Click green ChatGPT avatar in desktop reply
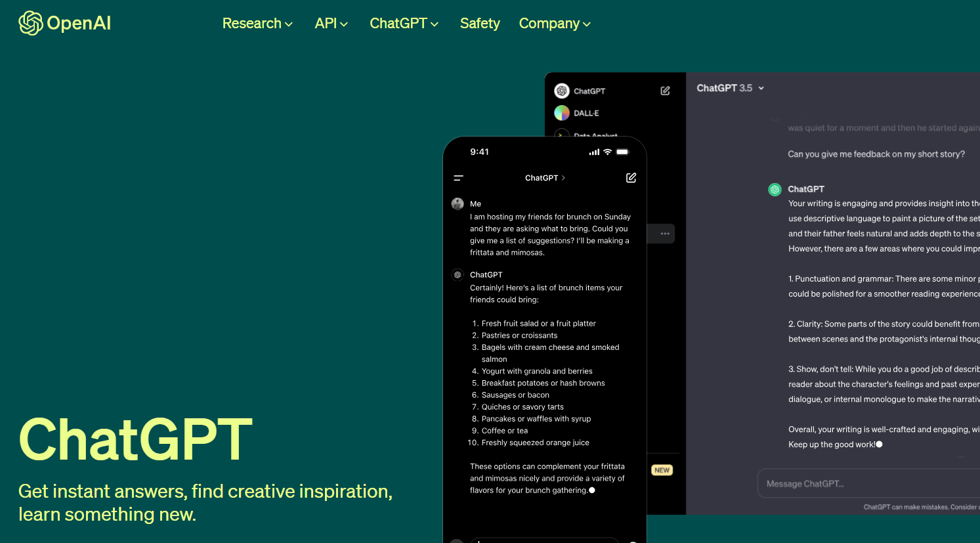 pyautogui.click(x=775, y=190)
